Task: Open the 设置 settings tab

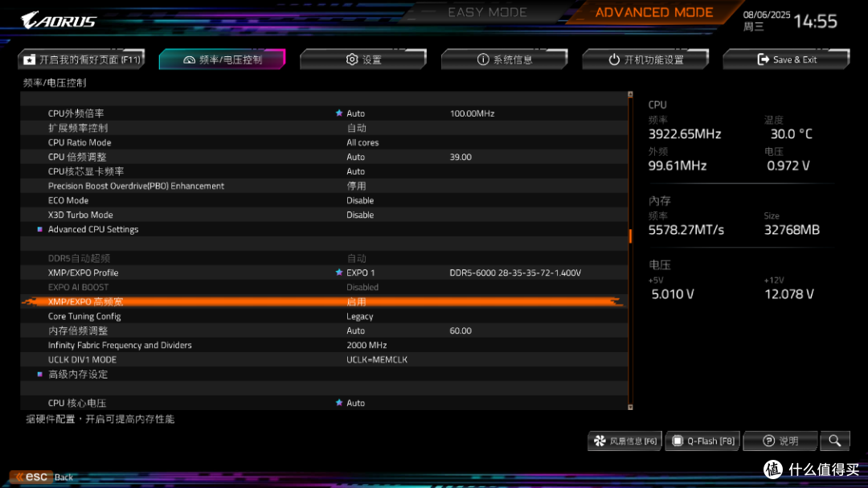Action: pos(363,59)
